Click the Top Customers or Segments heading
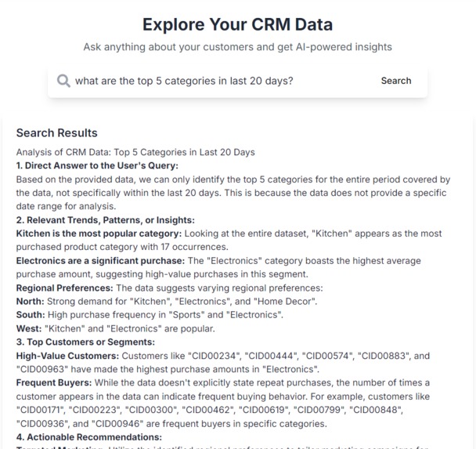 (x=85, y=342)
